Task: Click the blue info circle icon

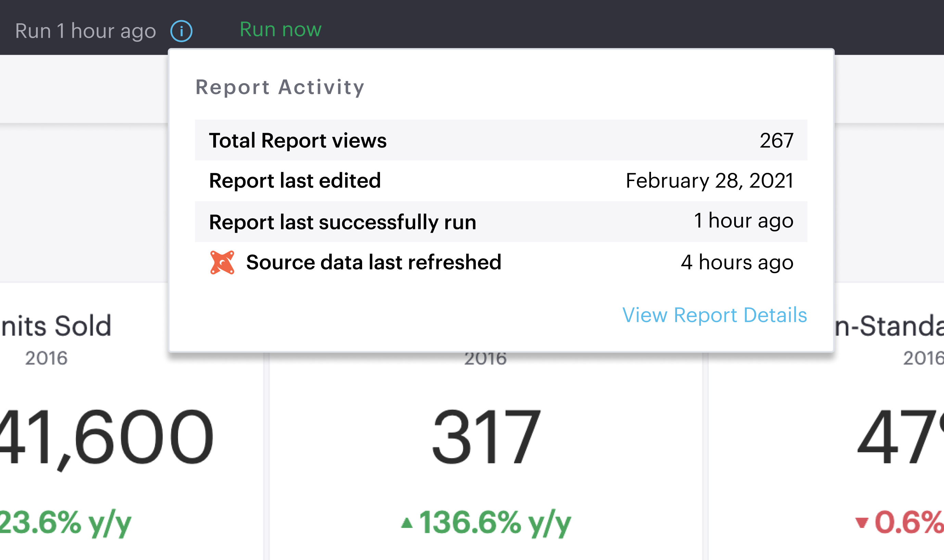Action: (181, 31)
